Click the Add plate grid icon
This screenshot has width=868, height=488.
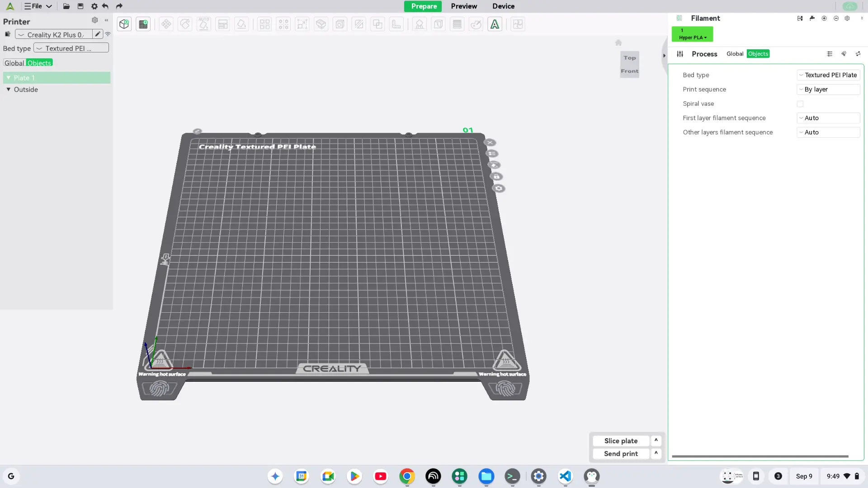pyautogui.click(x=143, y=24)
